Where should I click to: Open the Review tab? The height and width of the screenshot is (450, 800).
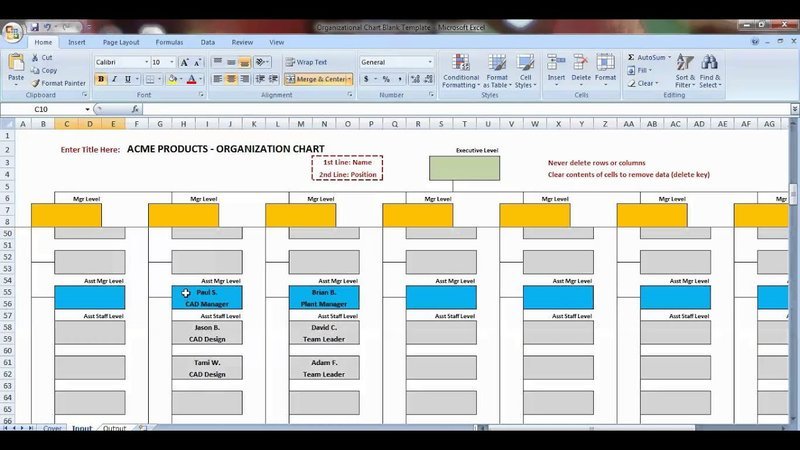[242, 42]
